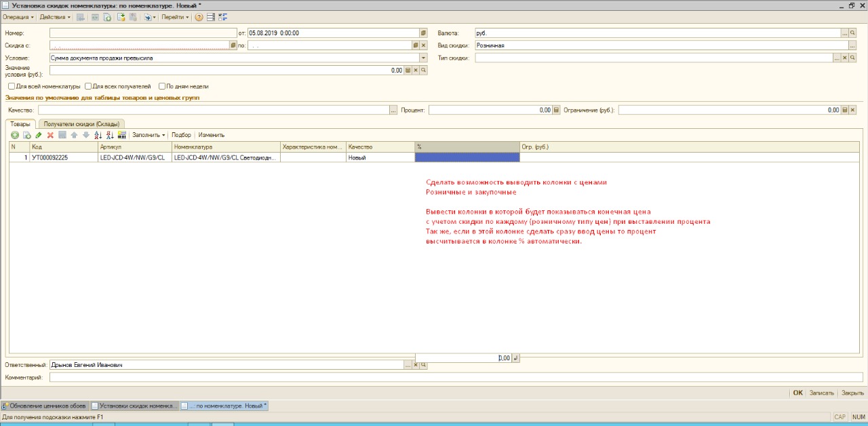Open help with the question mark icon

(x=199, y=17)
